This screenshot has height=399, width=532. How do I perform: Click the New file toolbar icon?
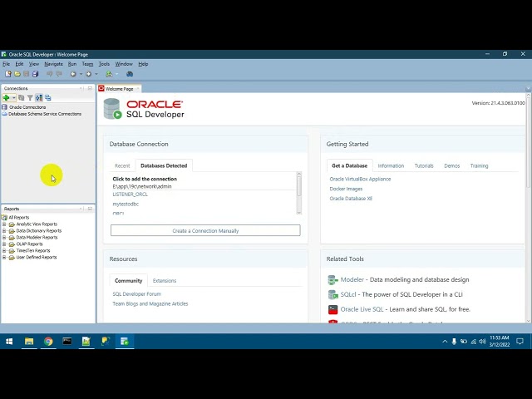pyautogui.click(x=8, y=74)
